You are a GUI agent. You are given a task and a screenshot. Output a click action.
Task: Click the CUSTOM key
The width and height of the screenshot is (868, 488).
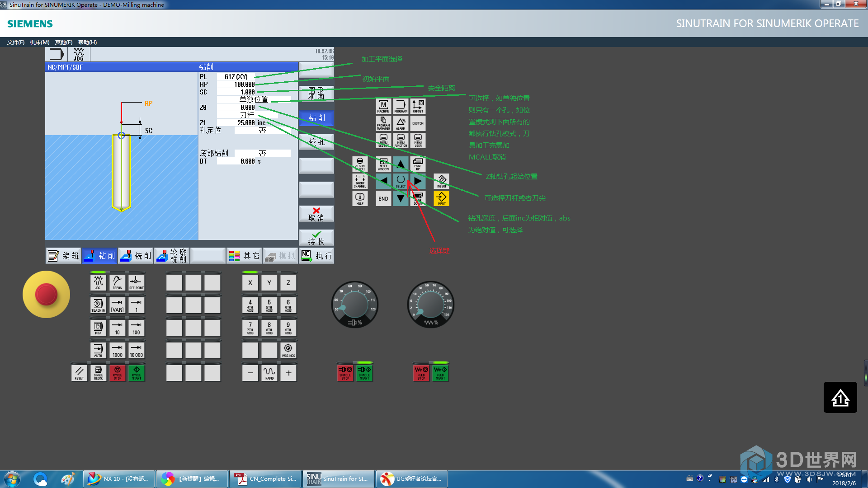(418, 123)
